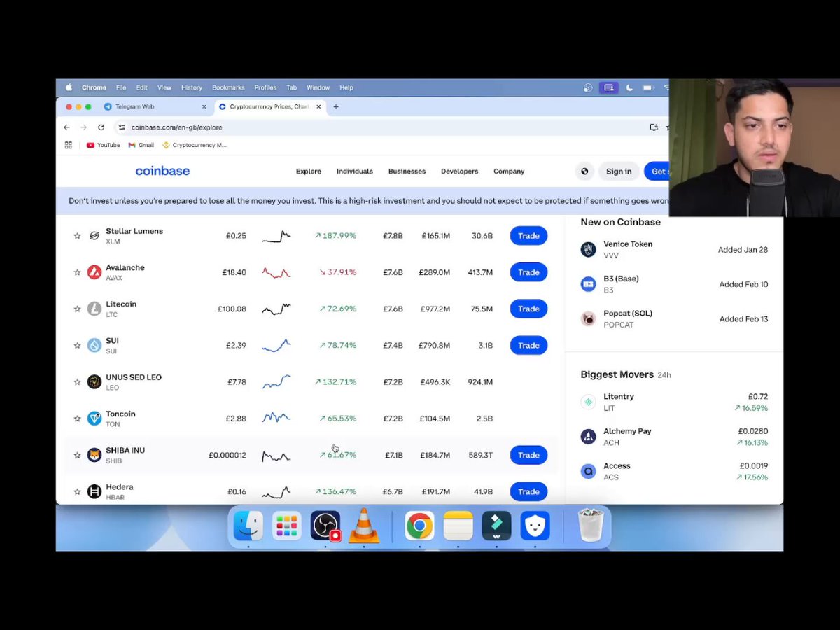The image size is (840, 630).
Task: Go back with the browser arrow
Action: click(x=66, y=127)
